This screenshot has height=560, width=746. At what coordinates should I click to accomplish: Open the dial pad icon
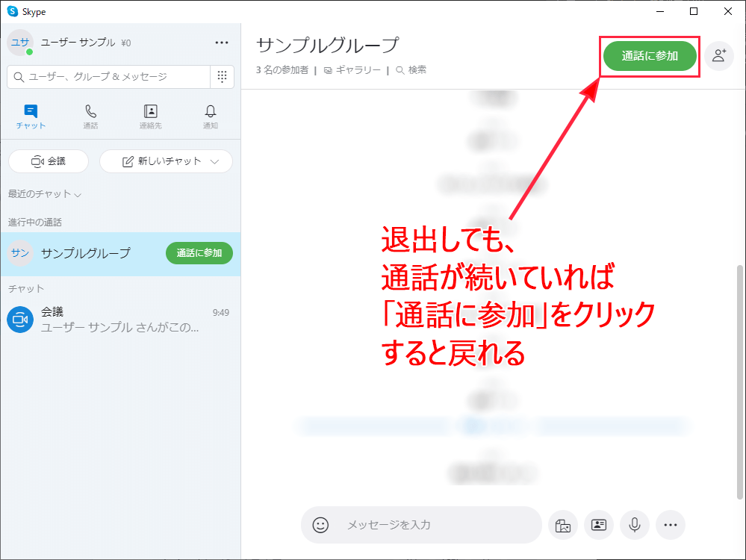pyautogui.click(x=222, y=76)
